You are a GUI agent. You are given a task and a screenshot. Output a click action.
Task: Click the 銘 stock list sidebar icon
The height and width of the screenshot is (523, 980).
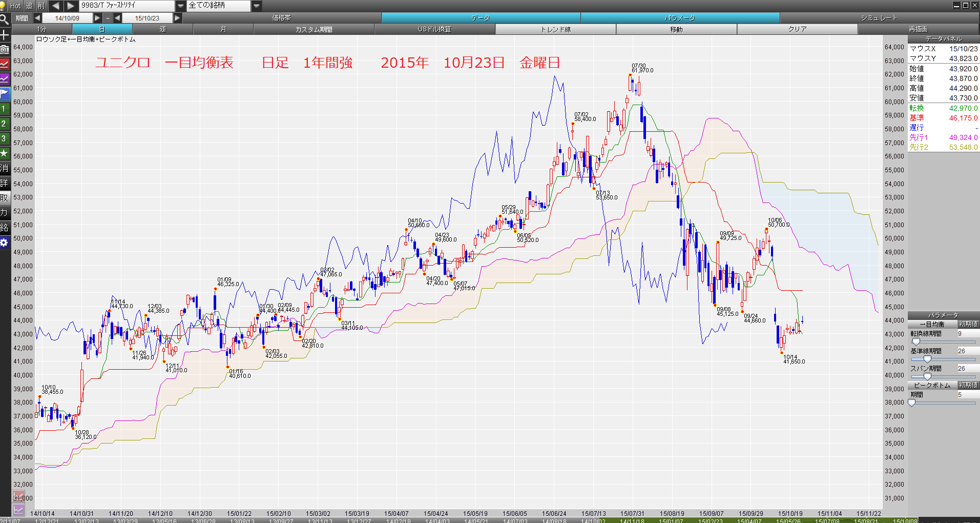pyautogui.click(x=5, y=228)
